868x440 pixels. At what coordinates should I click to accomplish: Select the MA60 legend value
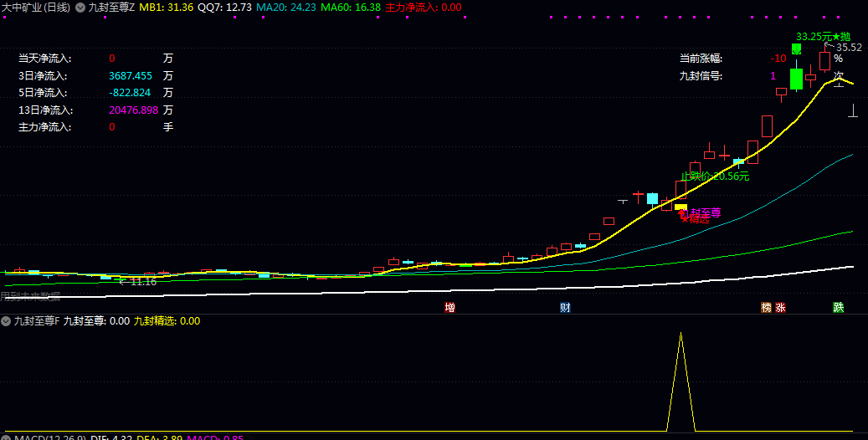pos(351,8)
